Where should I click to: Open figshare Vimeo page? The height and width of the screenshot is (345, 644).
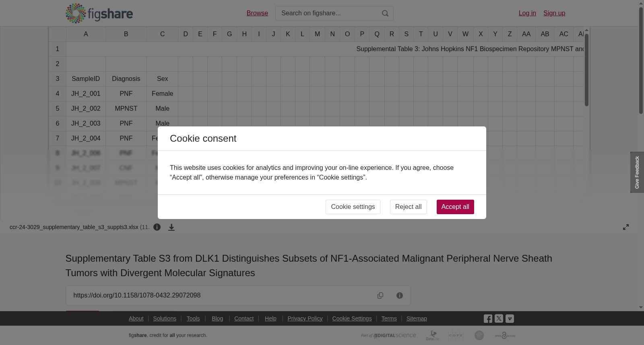pos(510,318)
